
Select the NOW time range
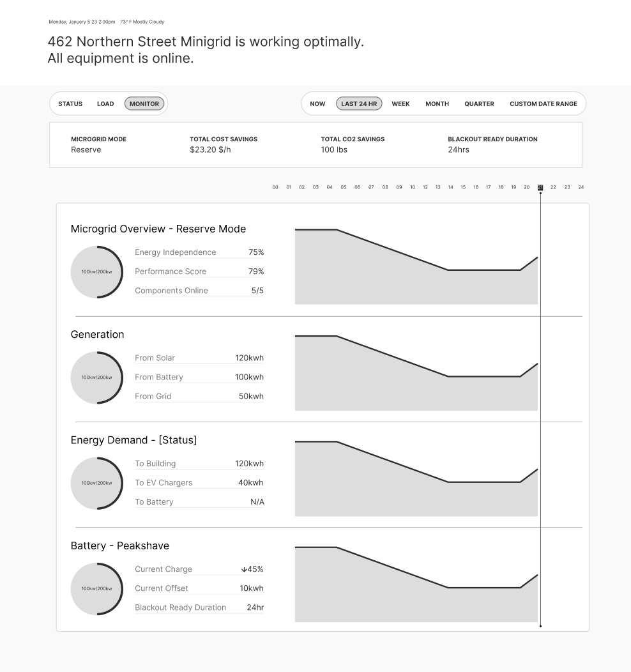pos(317,103)
